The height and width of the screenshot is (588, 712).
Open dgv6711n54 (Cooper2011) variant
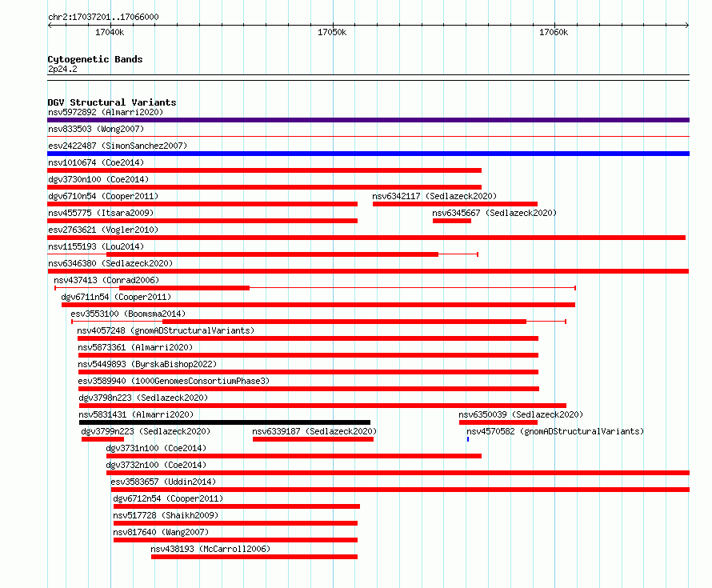click(116, 297)
